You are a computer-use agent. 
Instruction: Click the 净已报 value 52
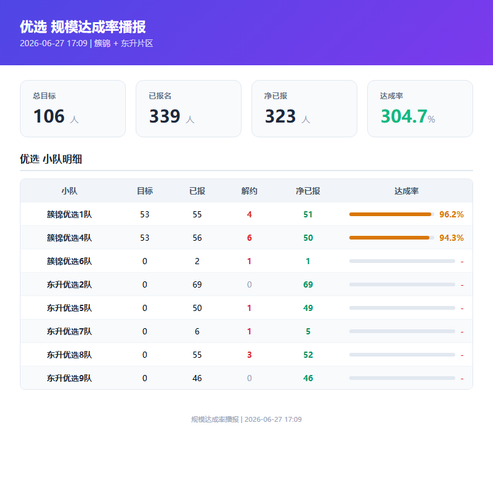point(308,355)
